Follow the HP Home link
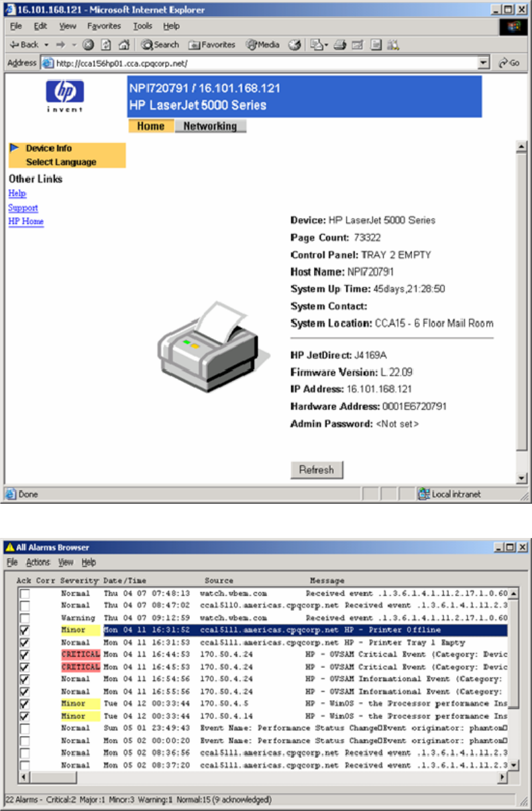532x811 pixels. pyautogui.click(x=26, y=221)
